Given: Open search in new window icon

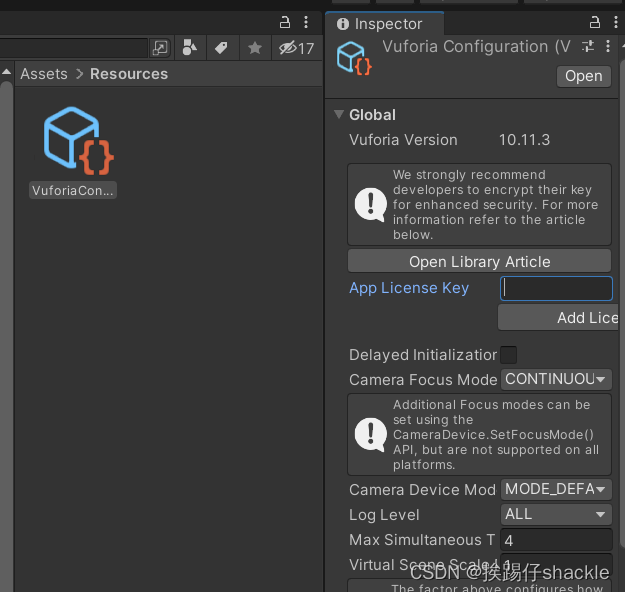Looking at the screenshot, I should coord(161,48).
